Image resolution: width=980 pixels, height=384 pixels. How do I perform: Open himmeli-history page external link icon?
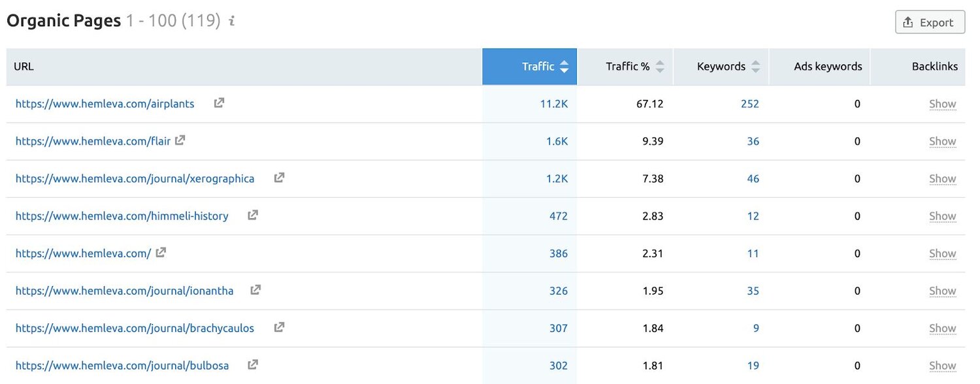click(x=253, y=215)
